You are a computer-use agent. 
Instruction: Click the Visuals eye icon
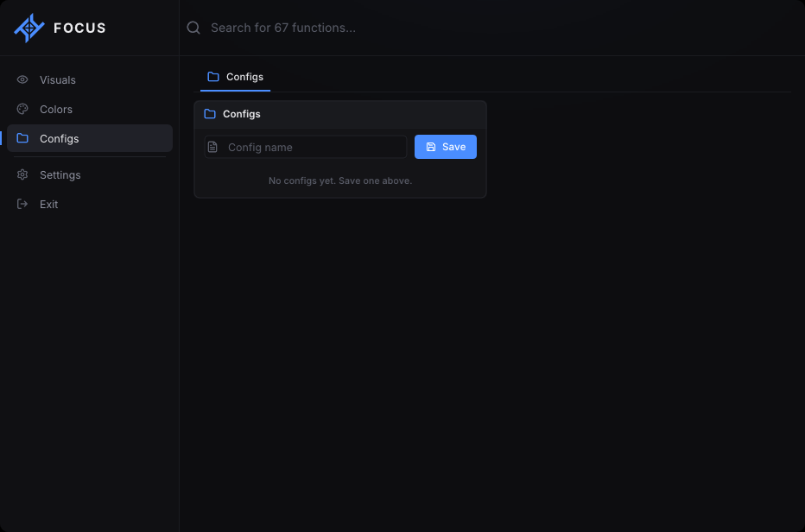(x=22, y=79)
